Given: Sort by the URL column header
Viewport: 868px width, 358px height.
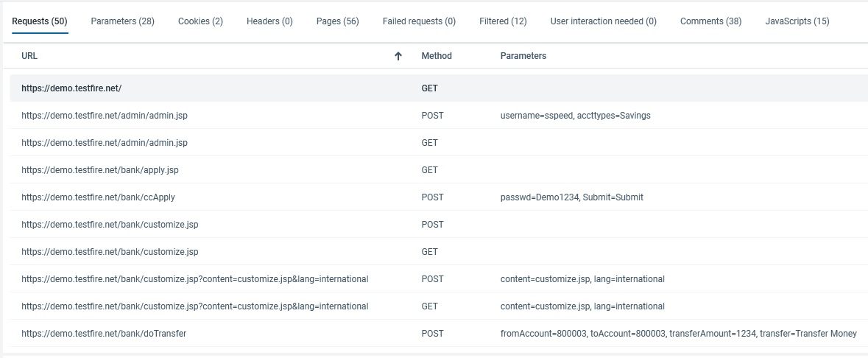Looking at the screenshot, I should point(29,56).
